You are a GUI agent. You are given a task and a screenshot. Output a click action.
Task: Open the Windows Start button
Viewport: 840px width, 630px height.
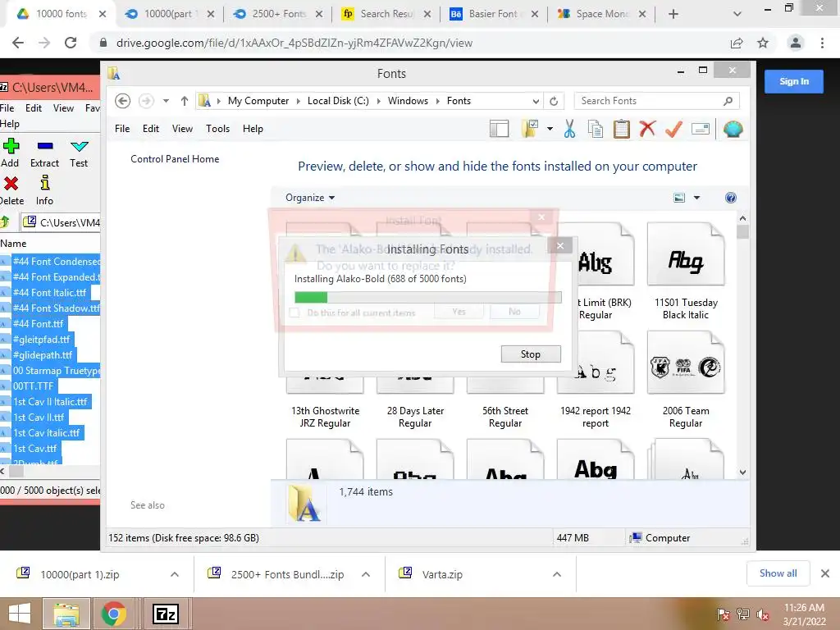[x=20, y=614]
